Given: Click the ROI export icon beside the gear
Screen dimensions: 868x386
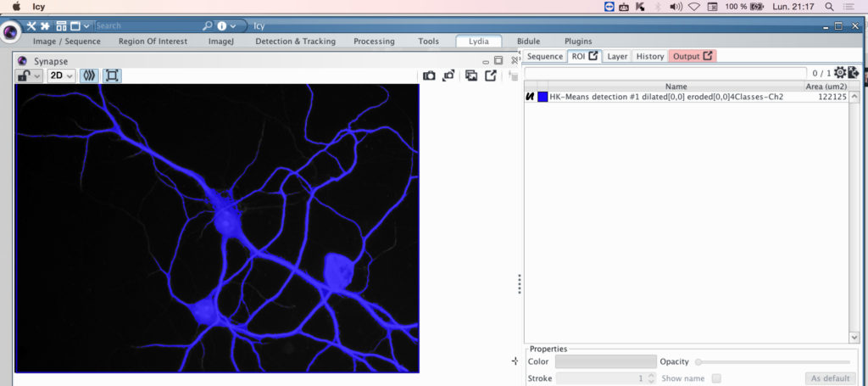Looking at the screenshot, I should tap(853, 73).
